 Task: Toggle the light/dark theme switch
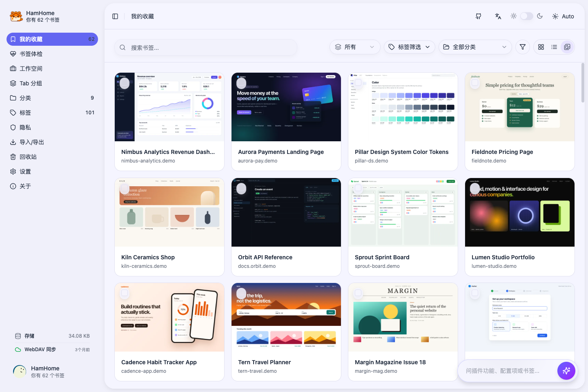click(527, 16)
